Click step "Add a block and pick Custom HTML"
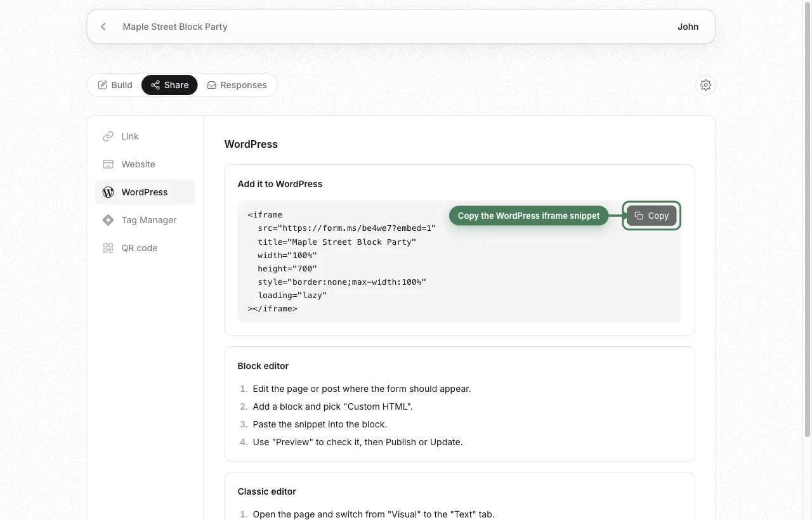 coord(332,406)
